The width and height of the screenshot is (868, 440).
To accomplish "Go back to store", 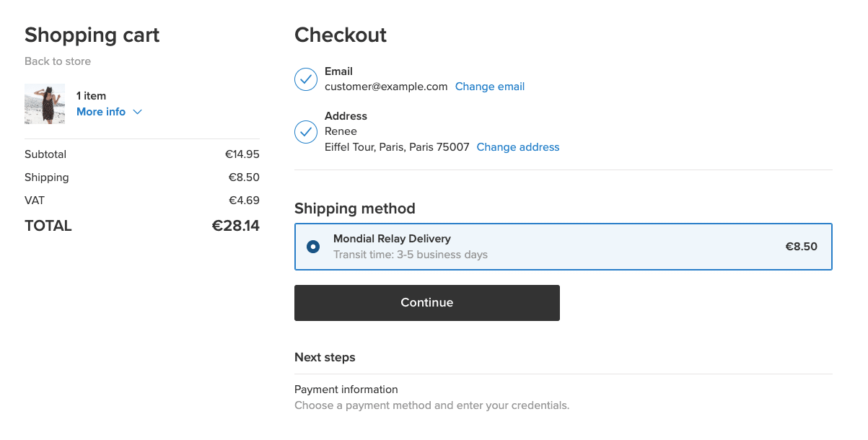I will point(58,61).
